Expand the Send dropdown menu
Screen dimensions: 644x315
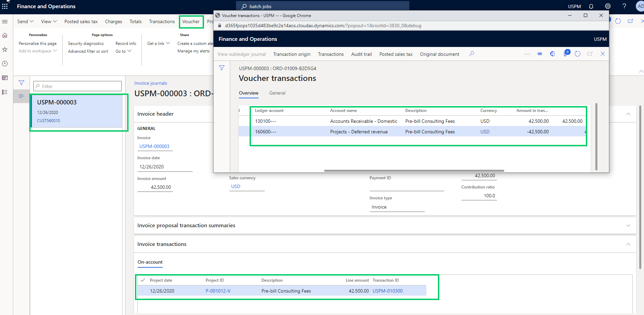click(x=26, y=21)
